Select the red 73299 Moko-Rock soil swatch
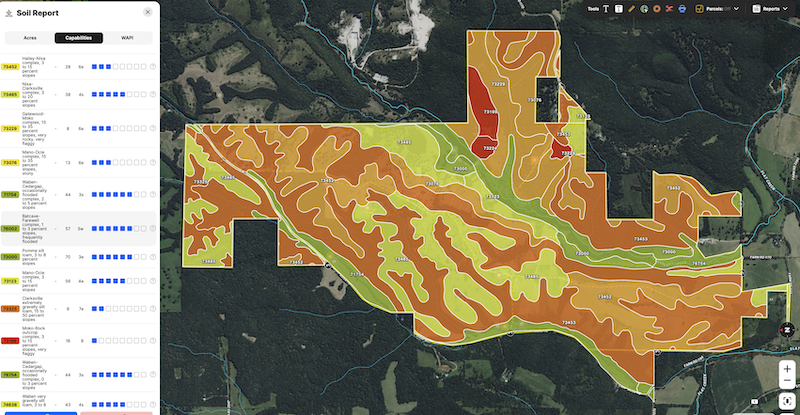The image size is (800, 415). coord(11,341)
